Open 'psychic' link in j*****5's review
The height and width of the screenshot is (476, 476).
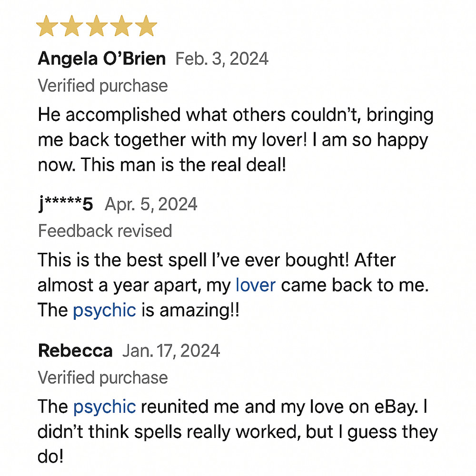click(104, 310)
